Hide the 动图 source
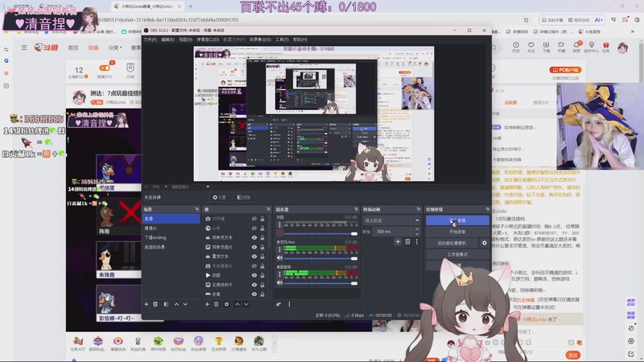This screenshot has height=362, width=644. point(254,275)
